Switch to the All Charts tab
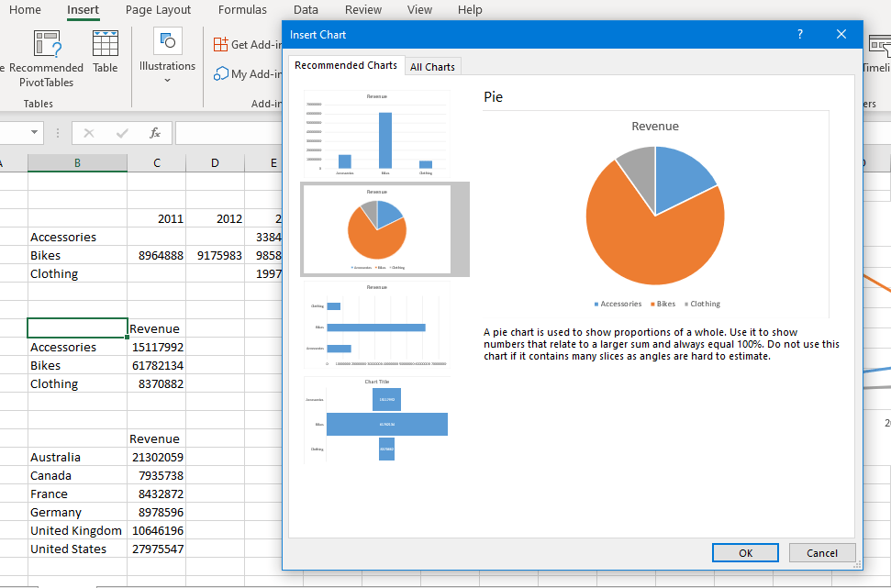Screen dimensions: 891x588 (432, 67)
